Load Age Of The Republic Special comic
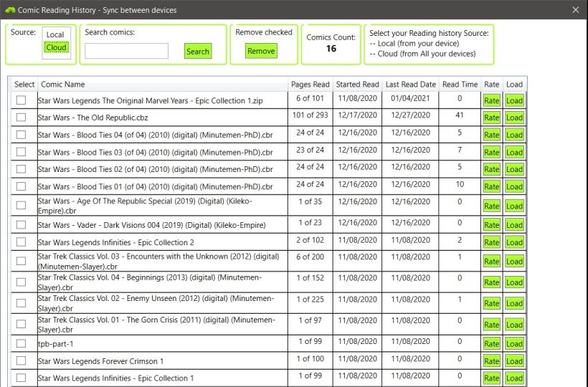This screenshot has width=588, height=387. click(514, 206)
